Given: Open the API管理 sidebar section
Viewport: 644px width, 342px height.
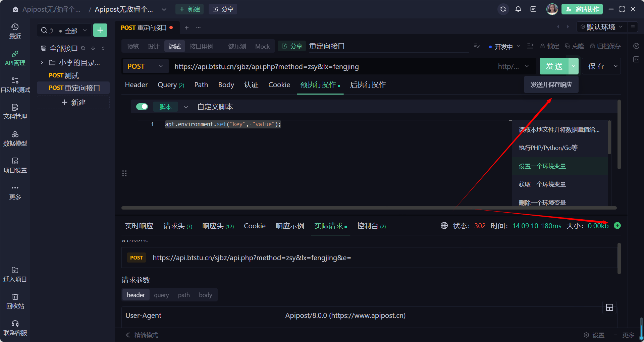Looking at the screenshot, I should (x=15, y=58).
